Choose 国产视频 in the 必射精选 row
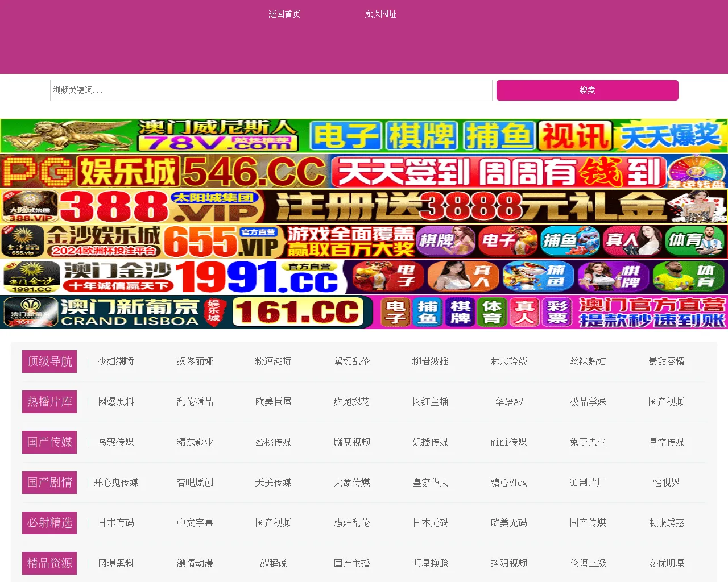728x582 pixels. click(x=274, y=523)
